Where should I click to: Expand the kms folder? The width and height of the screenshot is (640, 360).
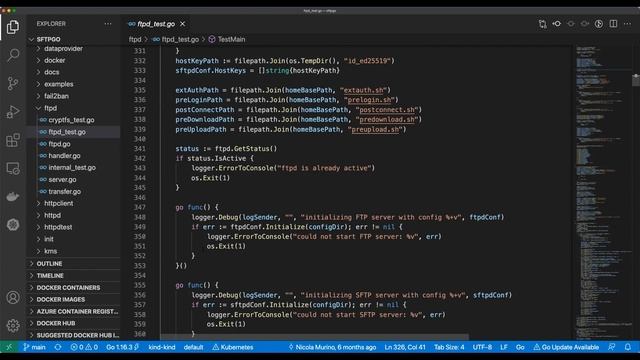pyautogui.click(x=73, y=251)
